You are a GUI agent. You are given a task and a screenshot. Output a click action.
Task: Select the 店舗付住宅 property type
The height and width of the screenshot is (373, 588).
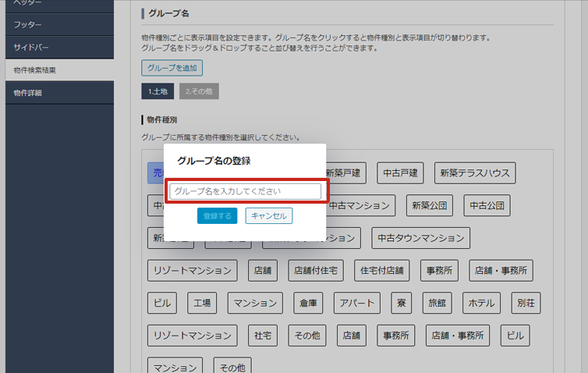click(x=316, y=271)
